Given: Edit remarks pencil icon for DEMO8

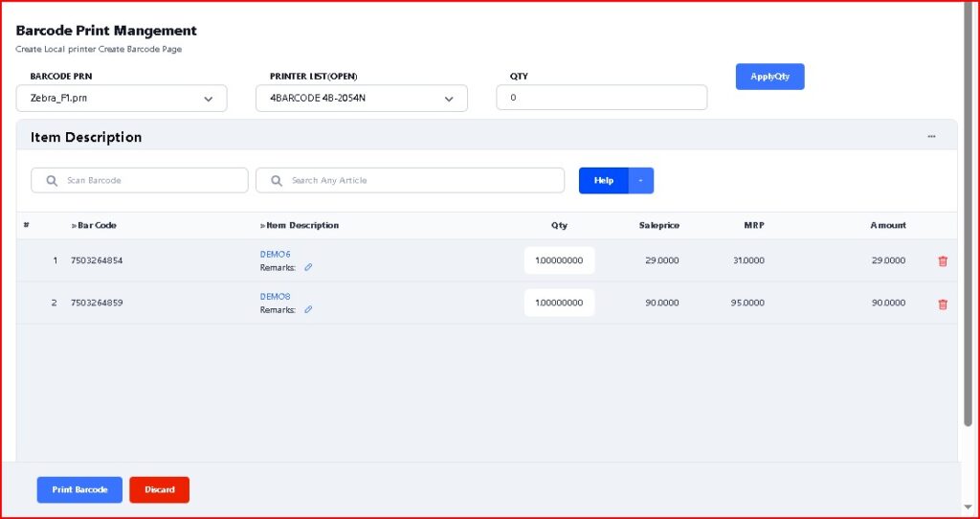Looking at the screenshot, I should pyautogui.click(x=308, y=310).
